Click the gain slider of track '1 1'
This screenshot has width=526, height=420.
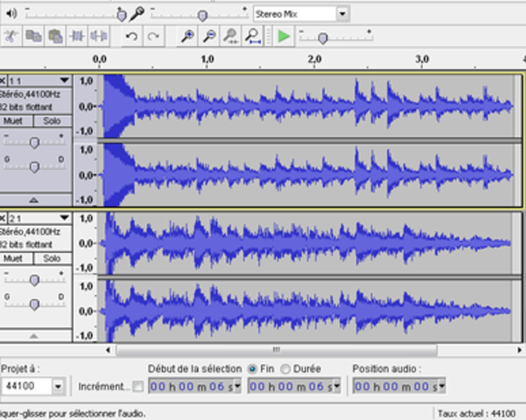[x=34, y=143]
